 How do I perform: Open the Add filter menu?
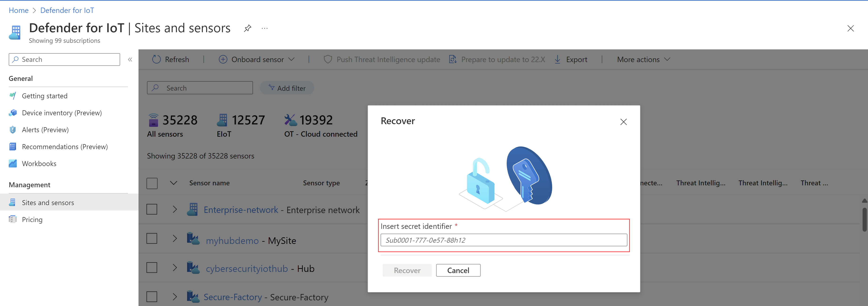(x=287, y=88)
